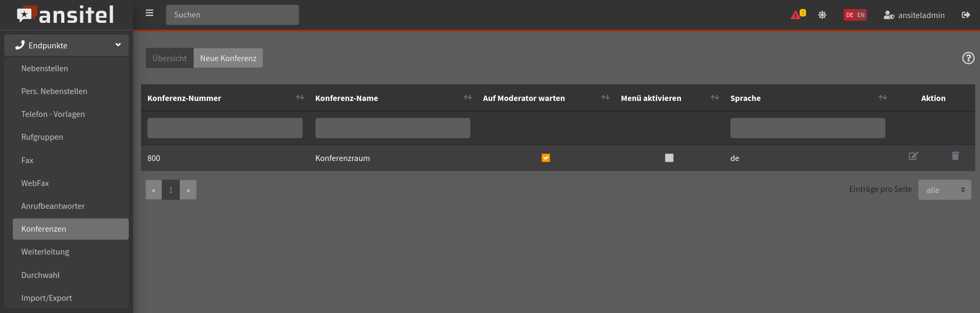Switch to the Übersicht tab
Image resolution: width=980 pixels, height=313 pixels.
[x=170, y=58]
